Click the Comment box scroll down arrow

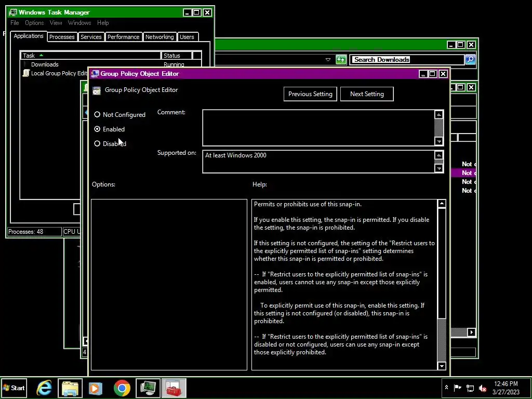tap(438, 141)
